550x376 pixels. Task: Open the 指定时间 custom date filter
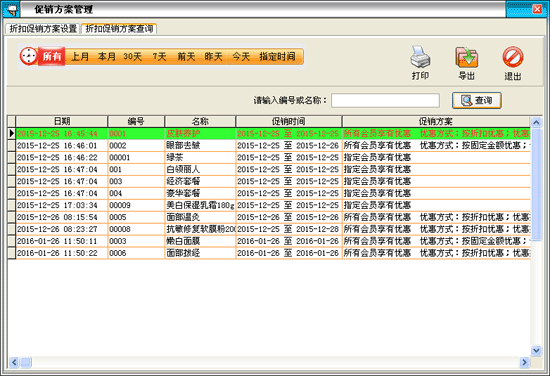click(277, 56)
